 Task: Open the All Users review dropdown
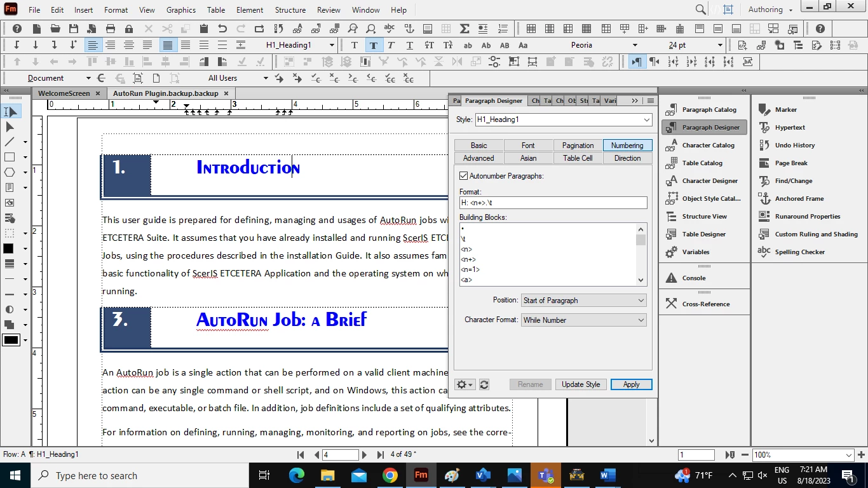tap(266, 78)
